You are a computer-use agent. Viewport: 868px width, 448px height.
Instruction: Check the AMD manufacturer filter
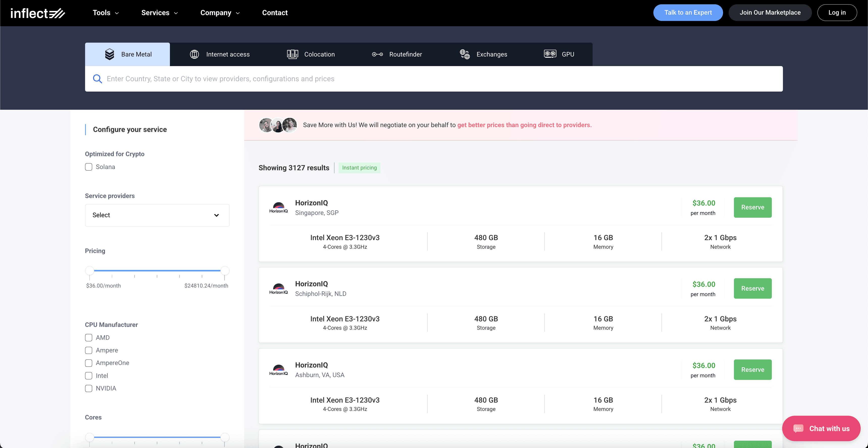pos(89,338)
